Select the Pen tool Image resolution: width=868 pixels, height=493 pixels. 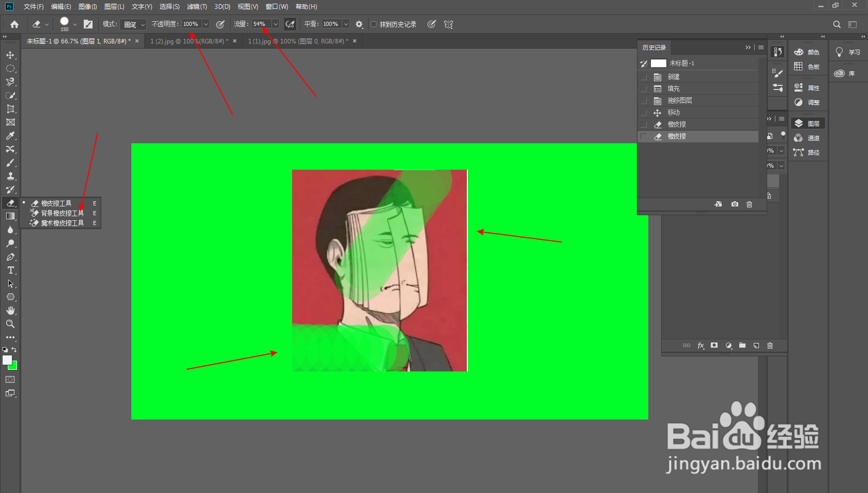click(x=10, y=257)
